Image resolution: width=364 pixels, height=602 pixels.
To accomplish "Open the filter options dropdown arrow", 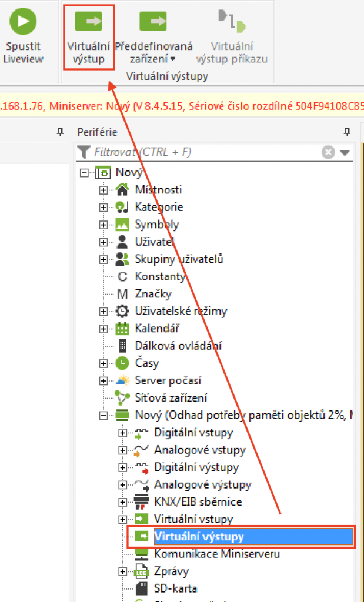I will (345, 153).
